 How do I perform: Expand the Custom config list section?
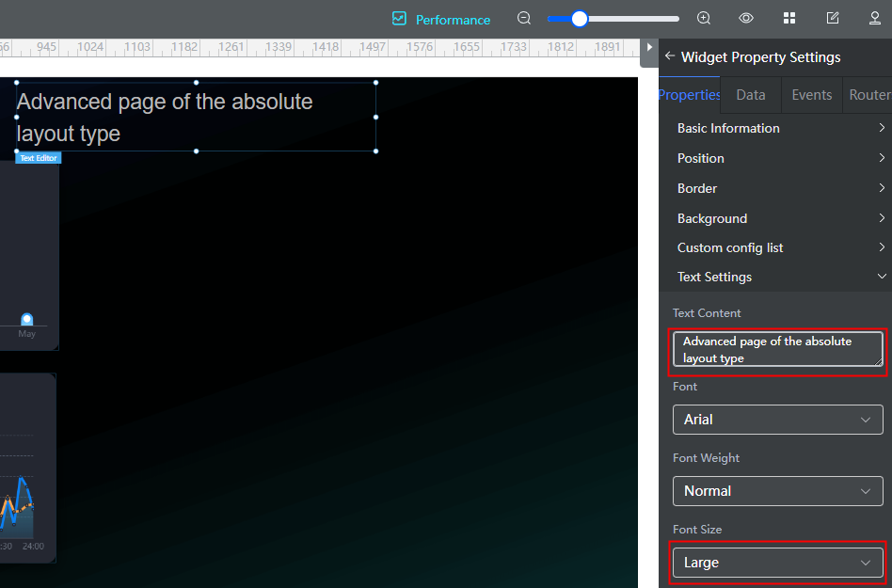pos(775,248)
